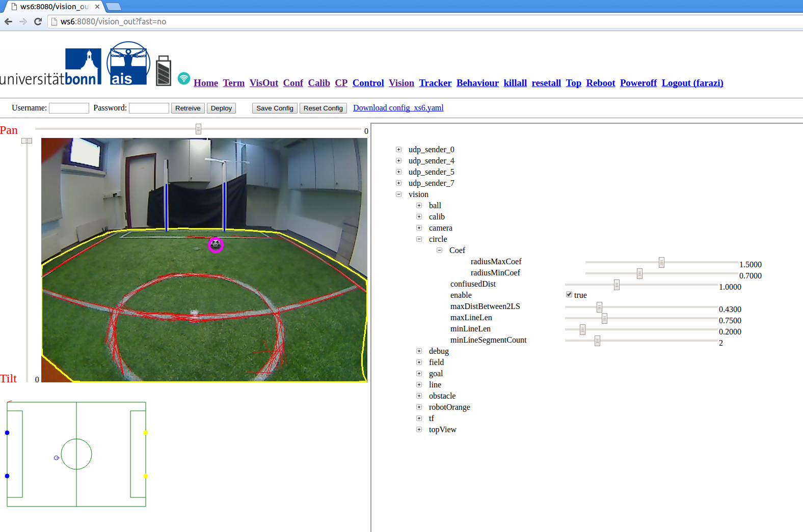Collapse the Coef subtree
Screen dimensions: 803x532
(x=440, y=250)
